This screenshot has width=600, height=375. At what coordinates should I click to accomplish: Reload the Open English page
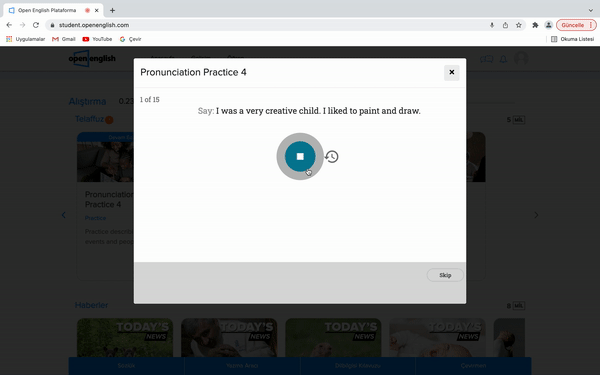(36, 25)
